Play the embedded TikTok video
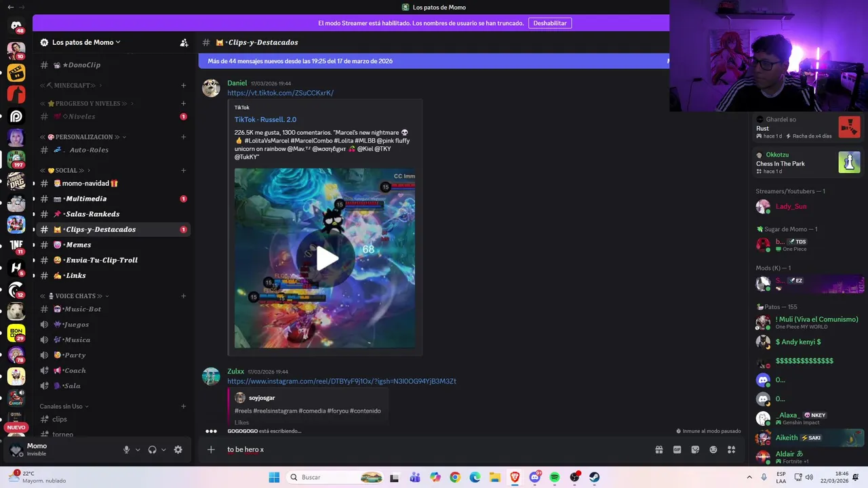 click(x=325, y=258)
